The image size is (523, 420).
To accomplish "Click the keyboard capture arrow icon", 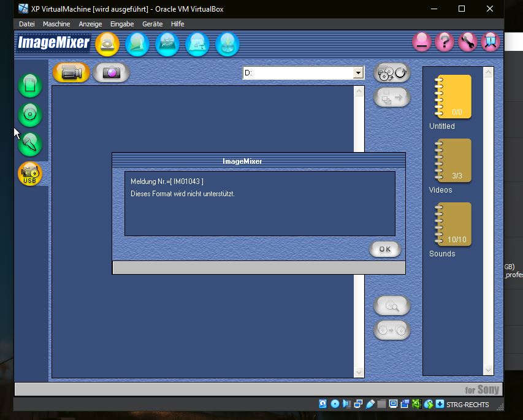I will [440, 404].
